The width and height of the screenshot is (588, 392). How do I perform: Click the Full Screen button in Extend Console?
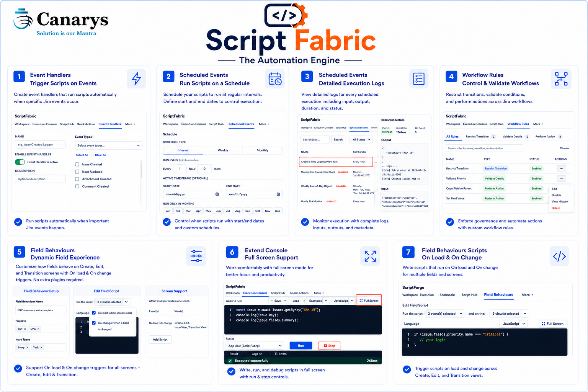[369, 301]
